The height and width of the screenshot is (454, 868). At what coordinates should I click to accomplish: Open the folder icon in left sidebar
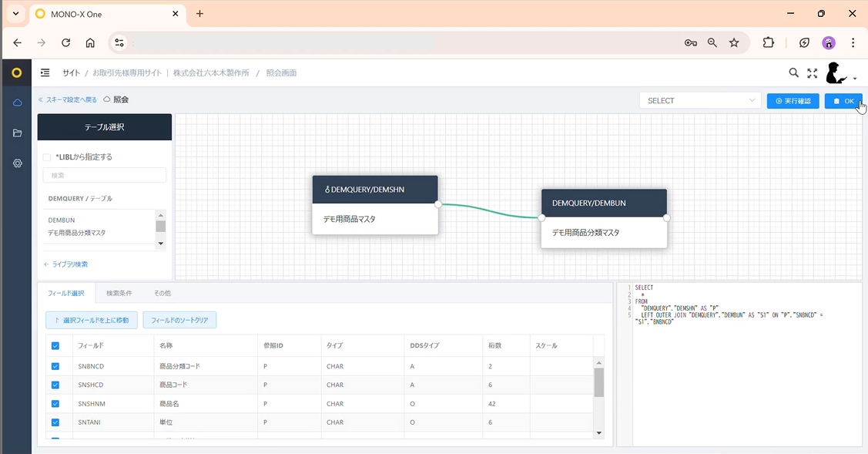click(17, 133)
